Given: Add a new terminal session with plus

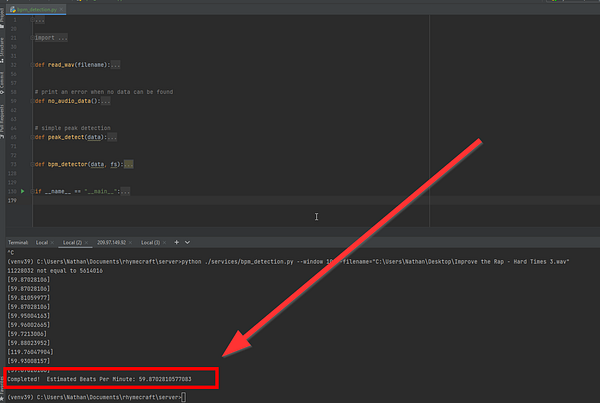Looking at the screenshot, I should [176, 242].
